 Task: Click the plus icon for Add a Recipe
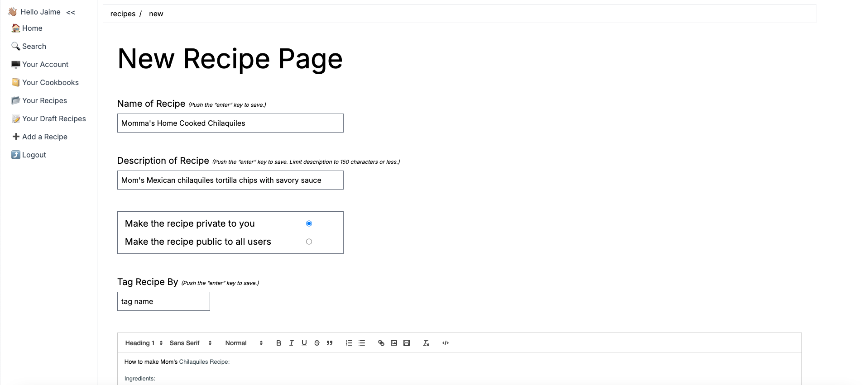coord(16,137)
